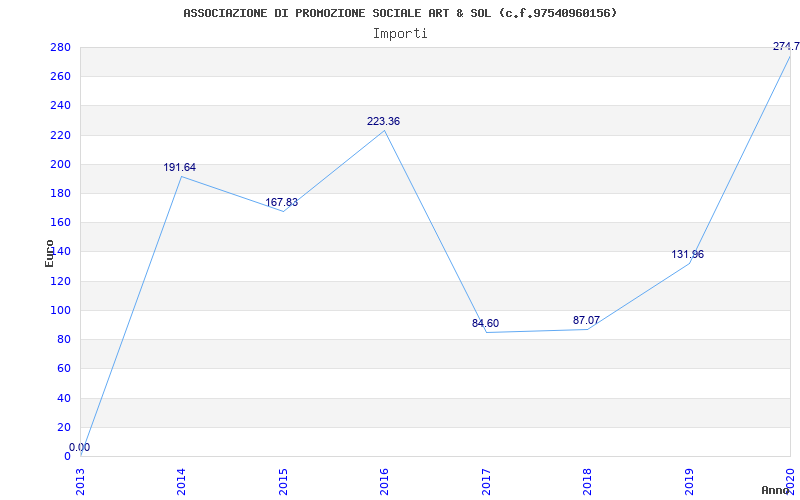This screenshot has height=500, width=800.
Task: Select the 131.96 data label
Action: 687,254
